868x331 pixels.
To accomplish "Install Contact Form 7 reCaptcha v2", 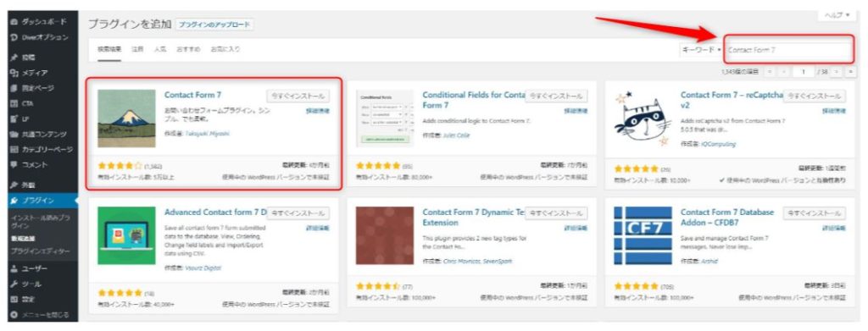I will [815, 97].
